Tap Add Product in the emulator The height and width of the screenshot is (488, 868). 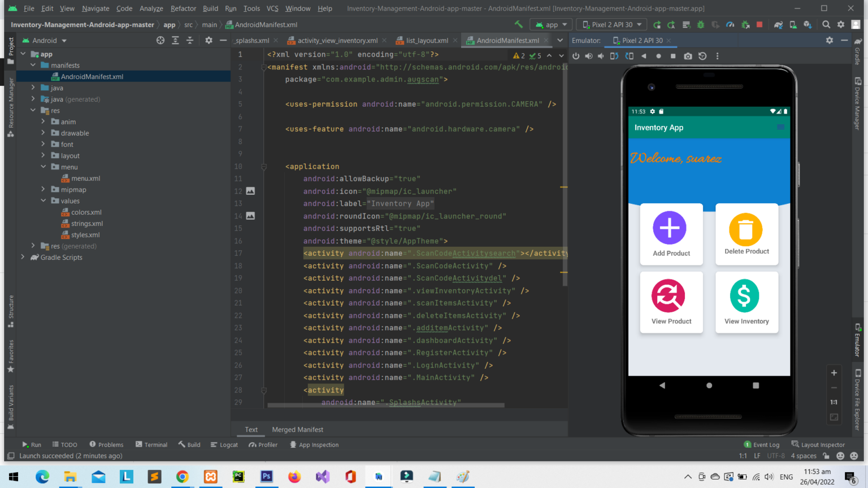click(x=671, y=234)
